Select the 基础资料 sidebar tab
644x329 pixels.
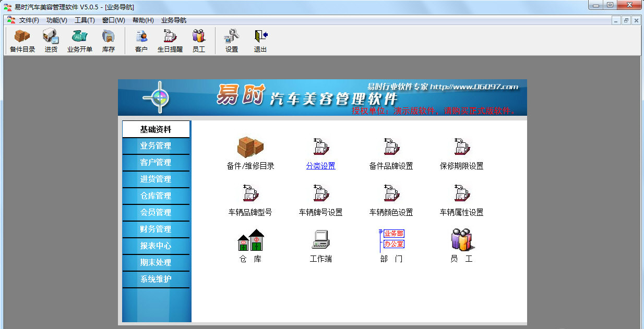point(156,129)
